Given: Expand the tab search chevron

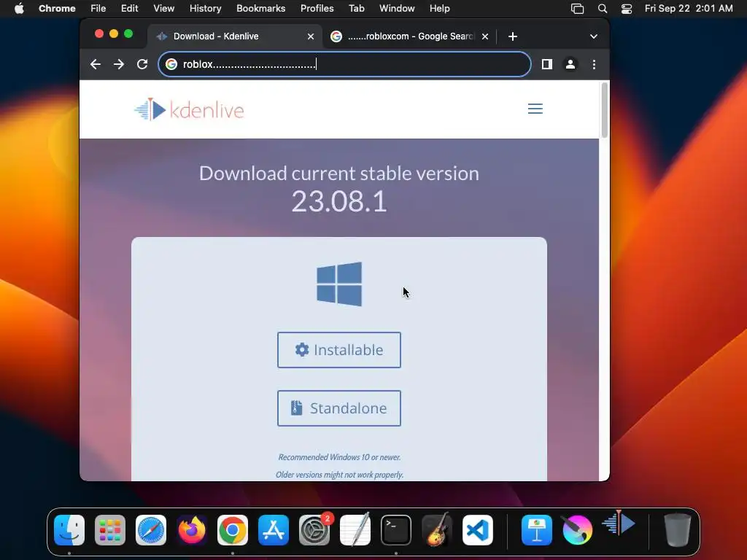Looking at the screenshot, I should pos(594,36).
